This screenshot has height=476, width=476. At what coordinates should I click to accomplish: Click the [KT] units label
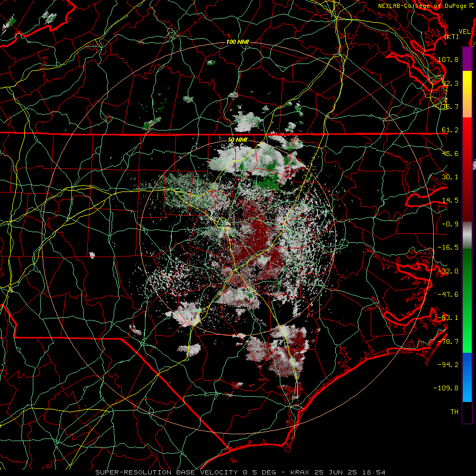click(x=452, y=36)
